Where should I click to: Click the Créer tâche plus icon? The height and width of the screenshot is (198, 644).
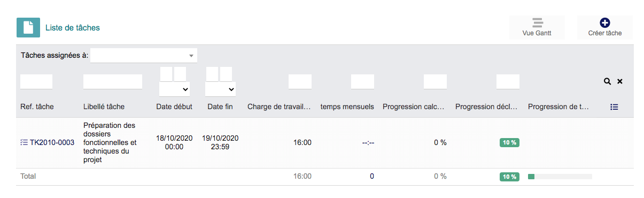point(605,22)
